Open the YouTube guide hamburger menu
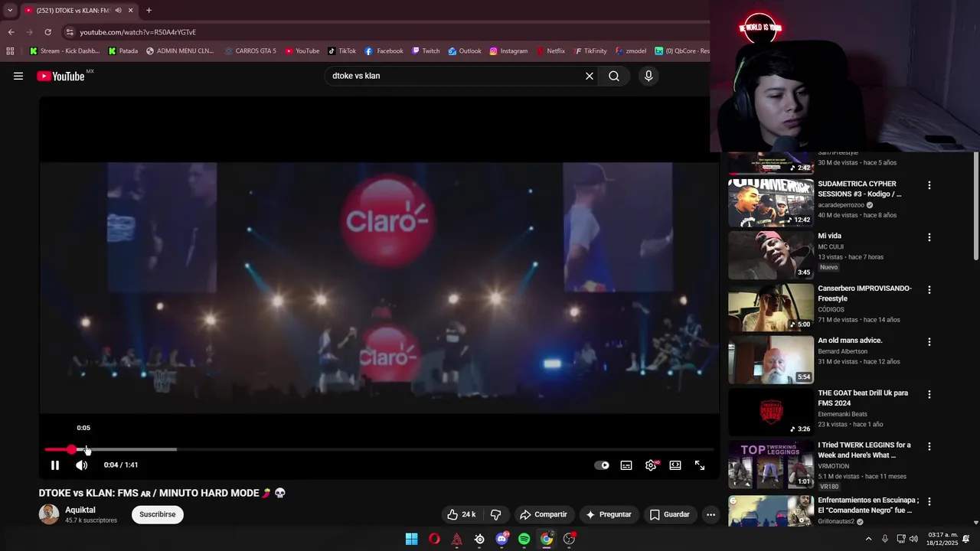The height and width of the screenshot is (551, 980). [18, 76]
